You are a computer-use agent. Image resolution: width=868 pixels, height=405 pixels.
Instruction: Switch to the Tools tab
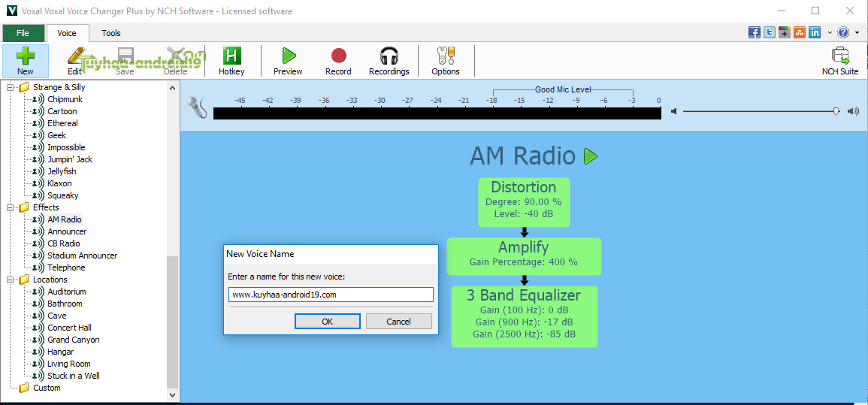pos(110,33)
